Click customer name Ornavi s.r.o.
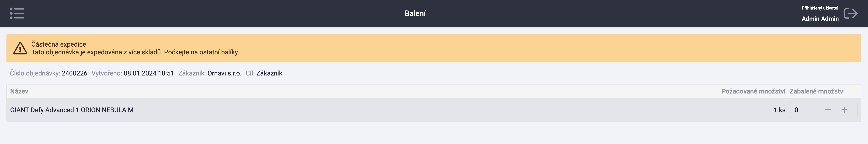Image resolution: width=868 pixels, height=144 pixels. [224, 73]
